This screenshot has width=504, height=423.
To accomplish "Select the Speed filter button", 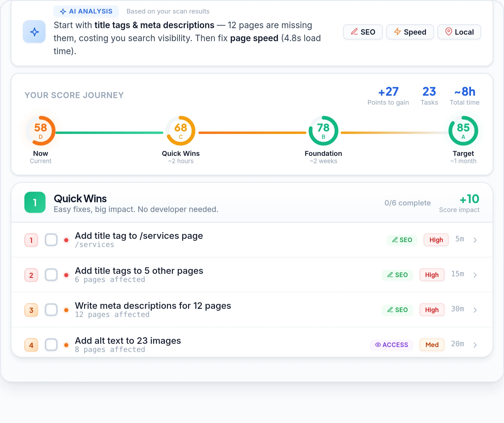I will pyautogui.click(x=410, y=32).
